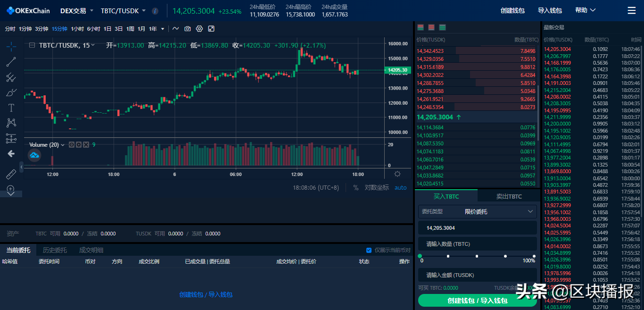Screen dimensions: 644x310
Task: Select the 分时 interval
Action: [x=10, y=29]
